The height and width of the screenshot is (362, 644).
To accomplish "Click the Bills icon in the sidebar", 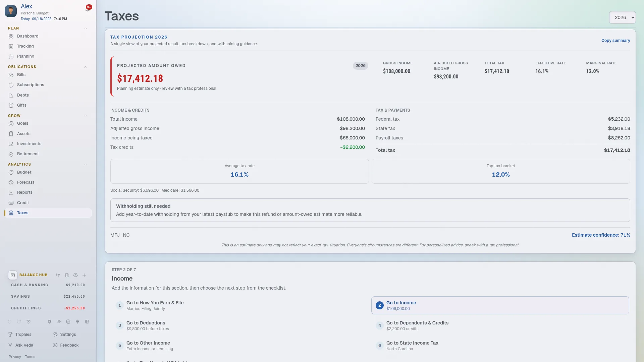I will click(x=11, y=75).
